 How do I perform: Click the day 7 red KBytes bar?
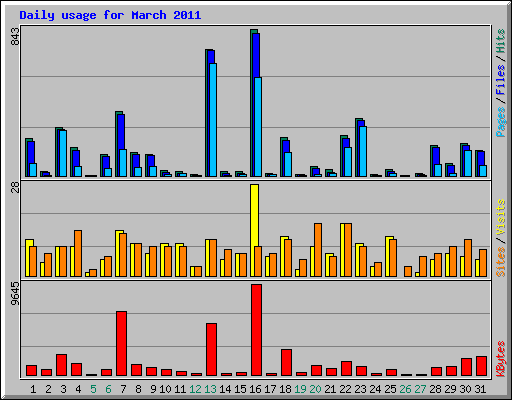[121, 343]
